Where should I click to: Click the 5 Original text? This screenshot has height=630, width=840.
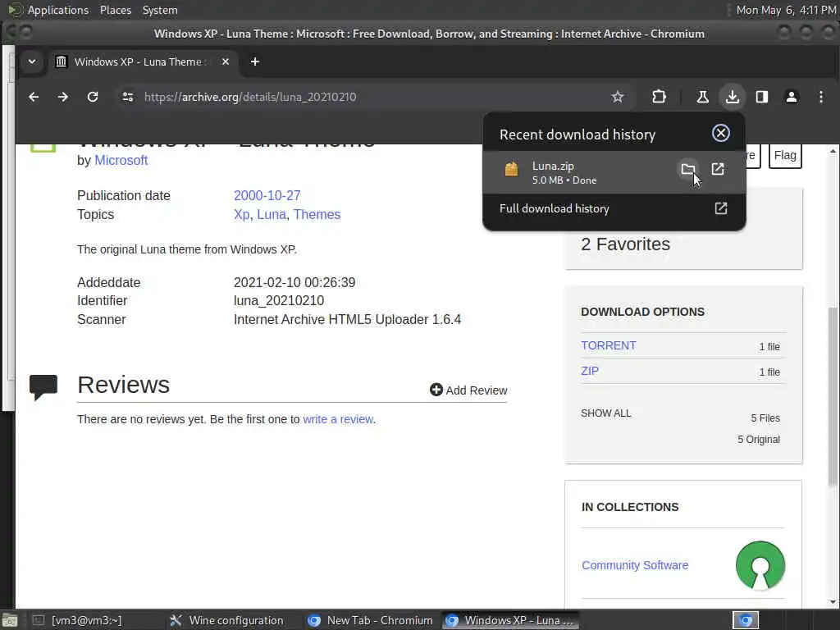[x=759, y=440]
